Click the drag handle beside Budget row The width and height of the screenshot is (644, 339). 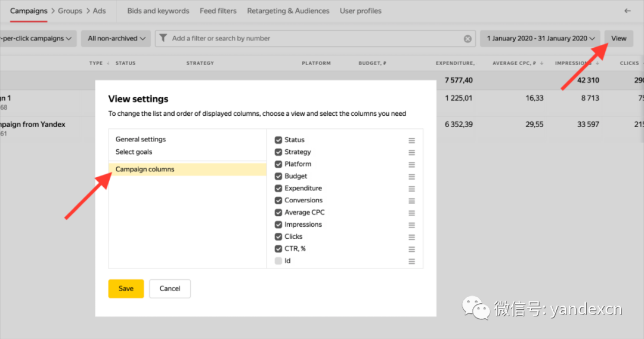411,177
